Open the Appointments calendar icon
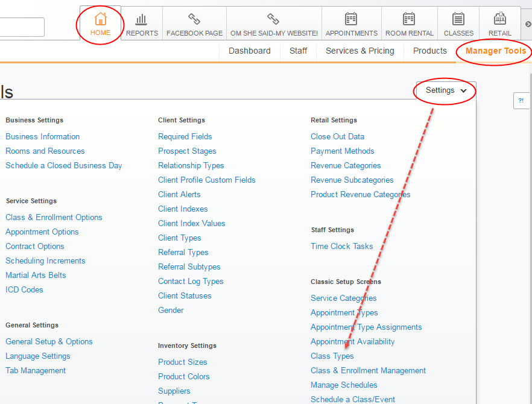The image size is (532, 404). (351, 19)
